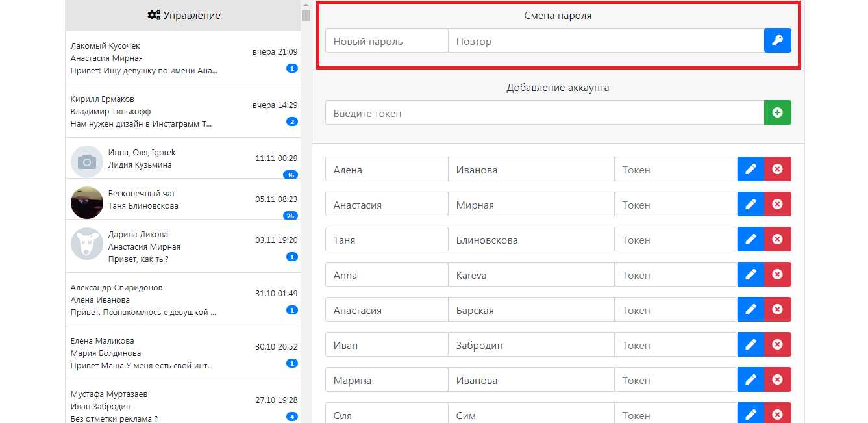Click the green plus add-account button
The height and width of the screenshot is (423, 868).
coord(777,112)
